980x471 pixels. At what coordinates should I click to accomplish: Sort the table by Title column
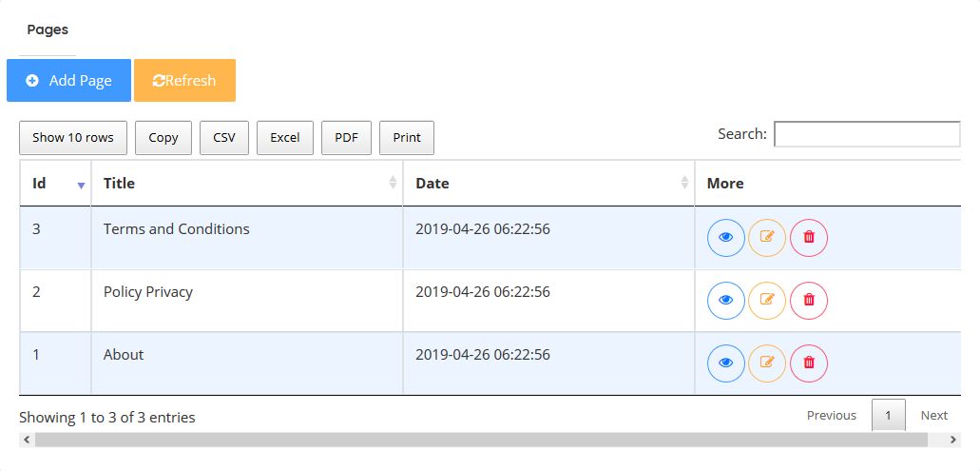coord(247,184)
